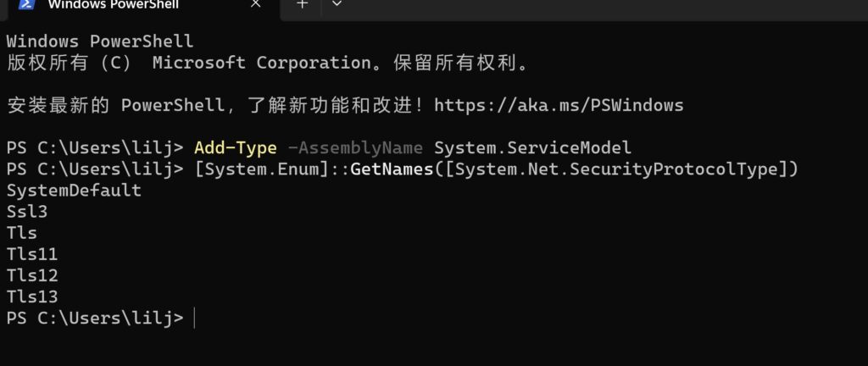
Task: Click the empty title bar area right of tabs
Action: click(x=609, y=8)
